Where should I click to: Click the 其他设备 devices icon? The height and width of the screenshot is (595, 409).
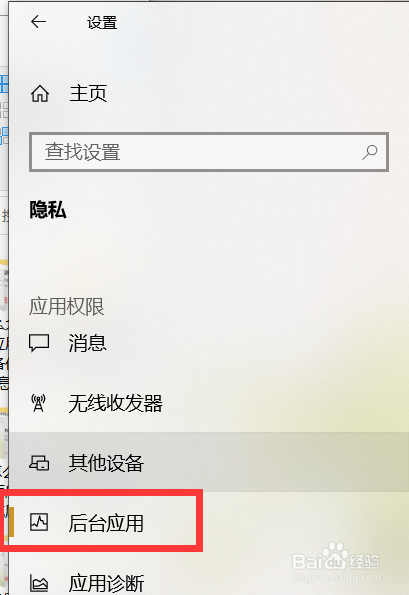pyautogui.click(x=39, y=463)
